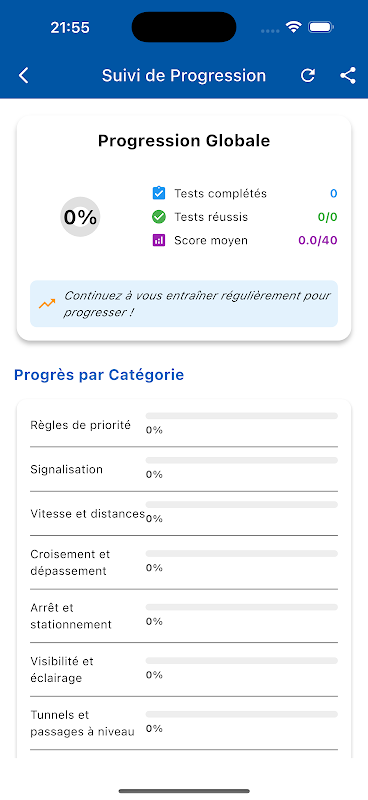Open the Vitesse et distances category
Screen dimensions: 368x800
click(184, 513)
